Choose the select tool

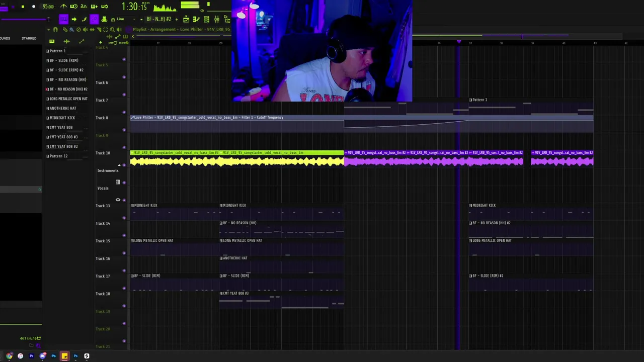106,29
